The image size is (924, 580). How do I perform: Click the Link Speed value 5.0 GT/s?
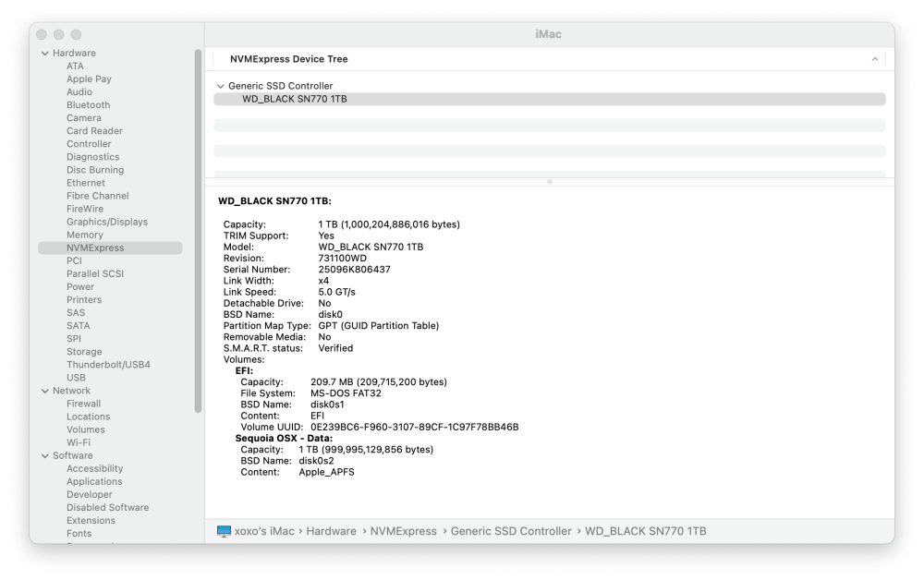[x=336, y=292]
